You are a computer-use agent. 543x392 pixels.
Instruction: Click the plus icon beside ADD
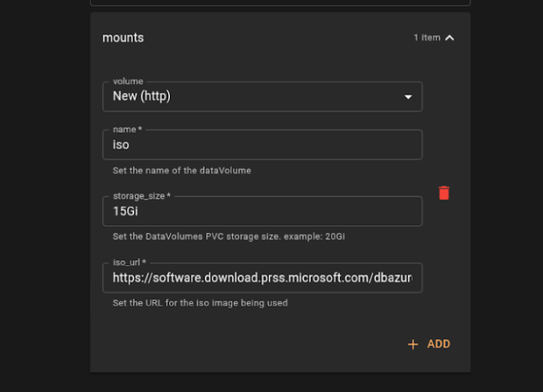[413, 344]
